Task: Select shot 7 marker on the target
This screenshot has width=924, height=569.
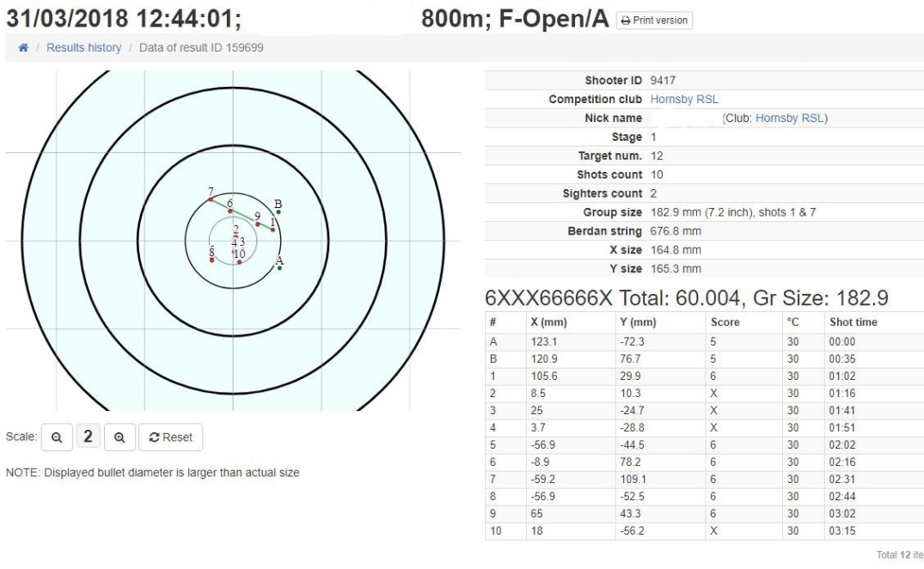Action: tap(211, 199)
